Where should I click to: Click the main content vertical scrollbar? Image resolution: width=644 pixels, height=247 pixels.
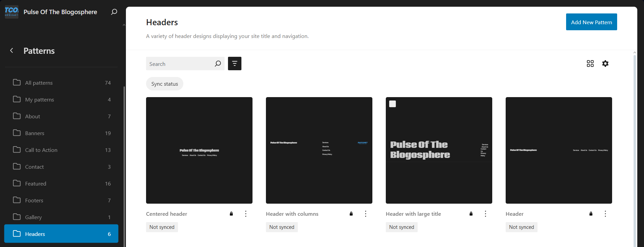coord(634,148)
